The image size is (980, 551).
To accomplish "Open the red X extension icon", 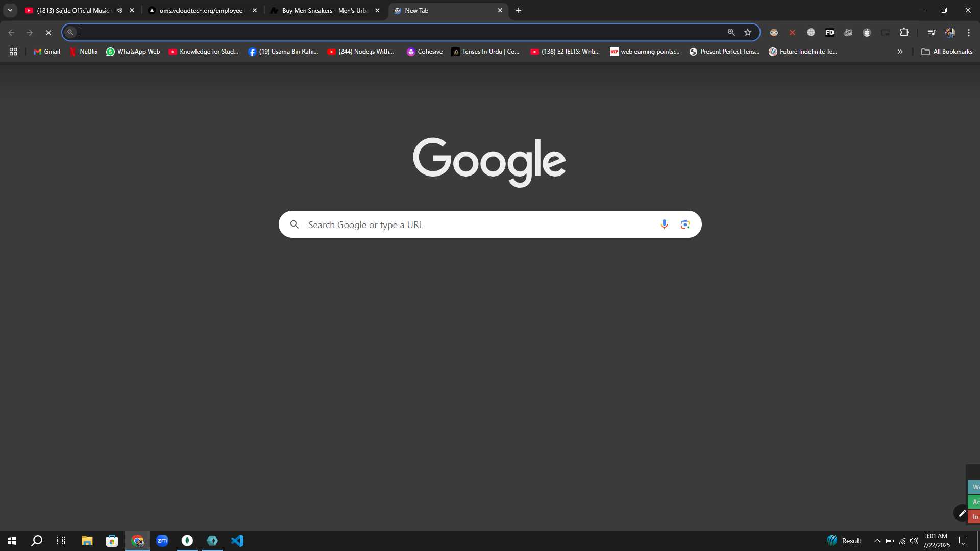I will [792, 32].
